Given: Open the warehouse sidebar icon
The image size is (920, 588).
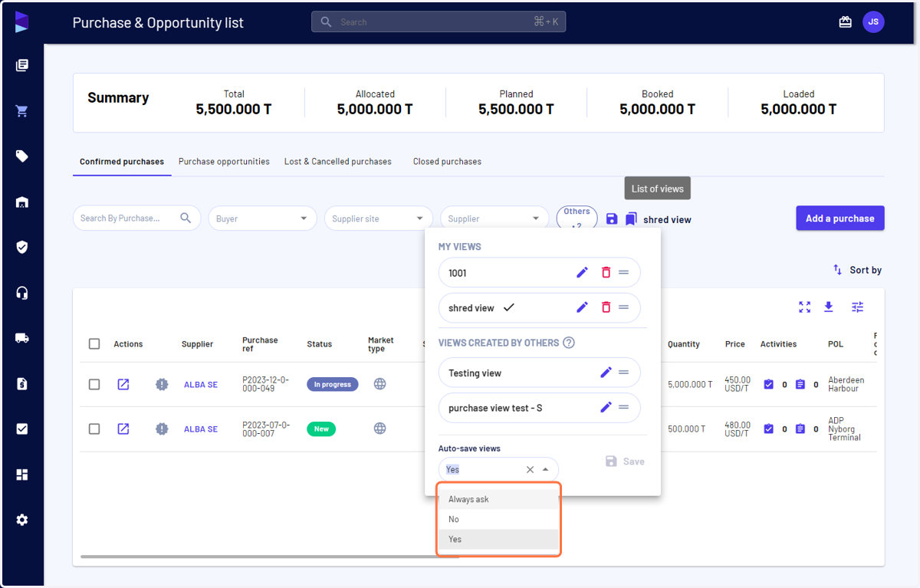Looking at the screenshot, I should [x=21, y=202].
